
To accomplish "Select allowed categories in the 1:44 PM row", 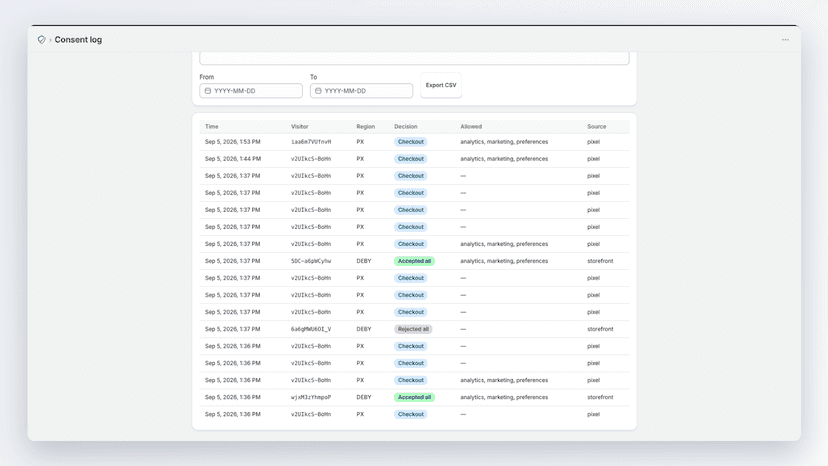I will [x=504, y=159].
